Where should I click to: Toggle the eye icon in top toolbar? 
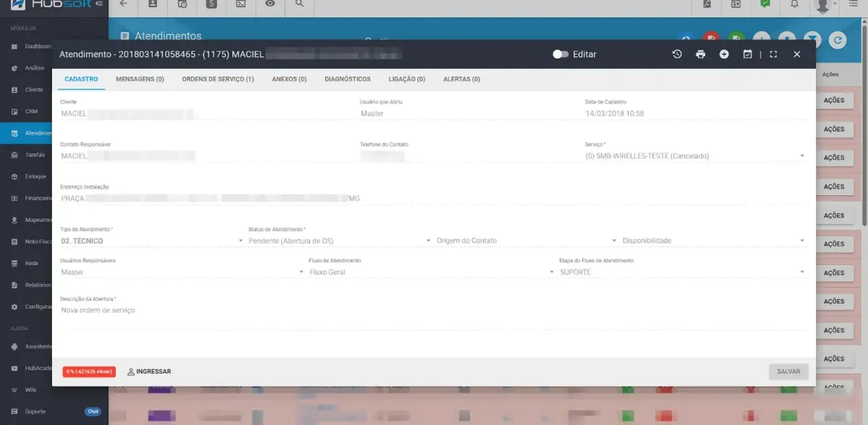pos(271,4)
